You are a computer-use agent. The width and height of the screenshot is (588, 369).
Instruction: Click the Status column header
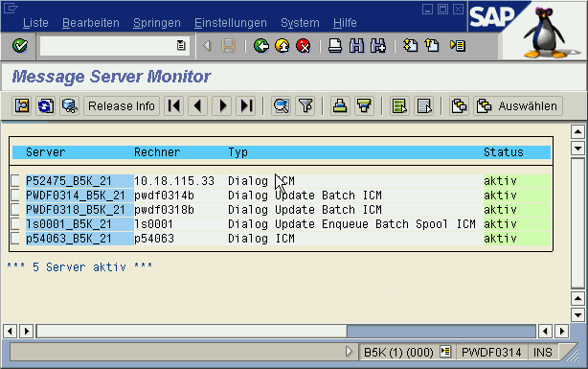point(504,152)
